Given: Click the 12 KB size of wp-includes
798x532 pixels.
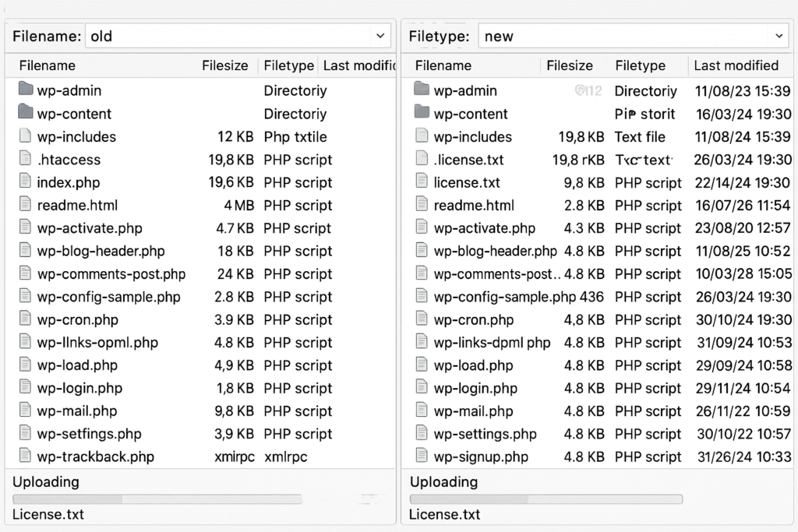Looking at the screenshot, I should click(235, 137).
